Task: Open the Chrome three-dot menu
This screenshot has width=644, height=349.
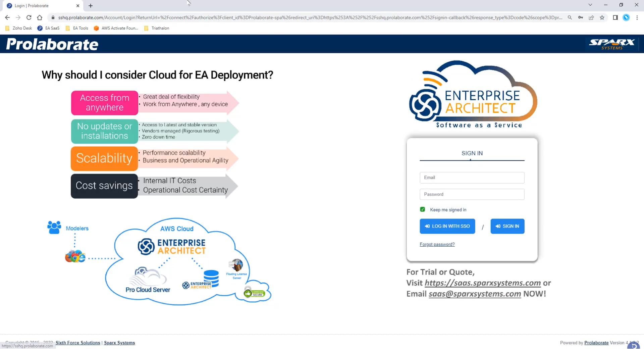Action: pyautogui.click(x=638, y=17)
